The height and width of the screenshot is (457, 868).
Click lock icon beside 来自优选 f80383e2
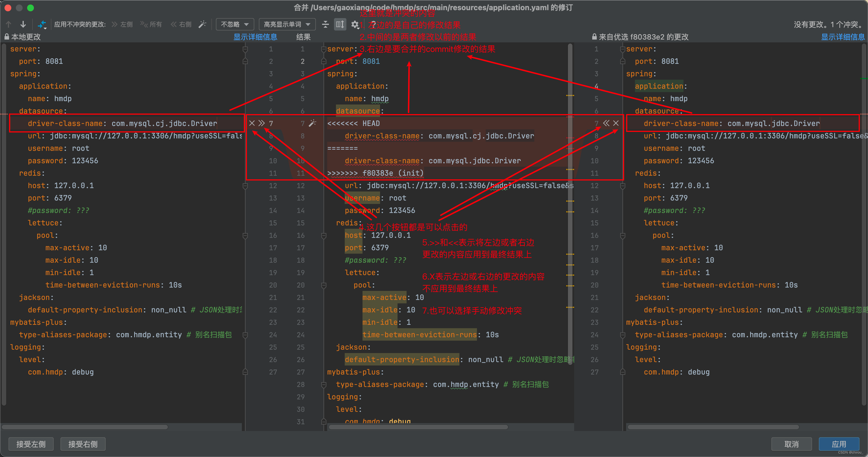[x=594, y=37]
